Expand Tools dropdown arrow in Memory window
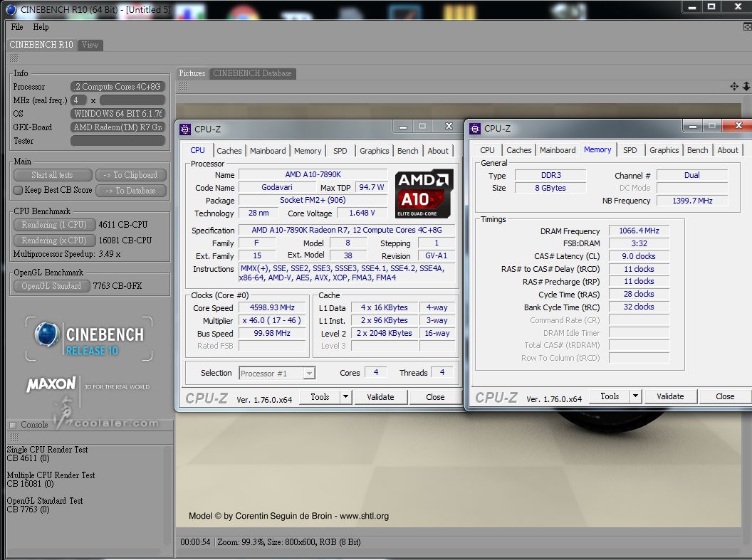Viewport: 752px width, 560px height. [635, 396]
